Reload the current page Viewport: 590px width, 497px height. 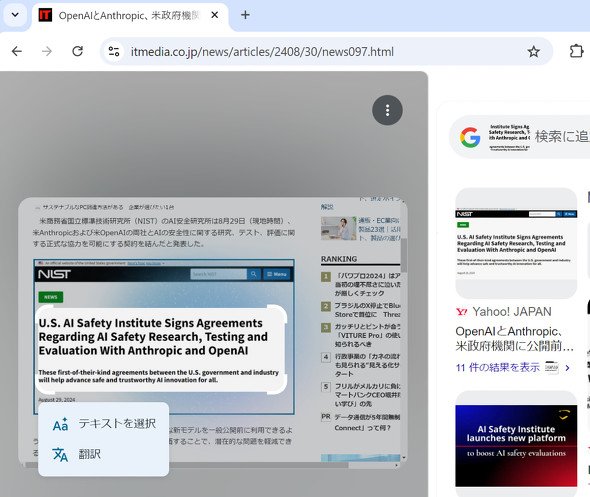78,51
